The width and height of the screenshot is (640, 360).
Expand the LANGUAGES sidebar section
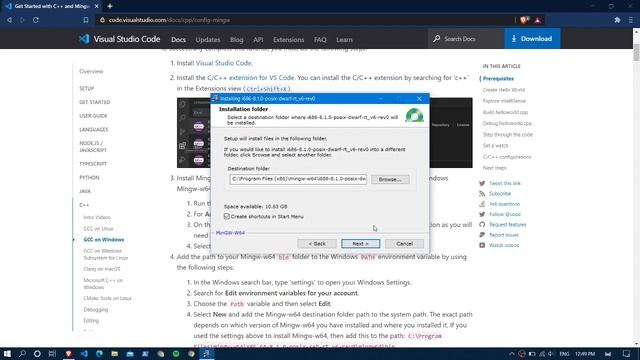[93, 129]
